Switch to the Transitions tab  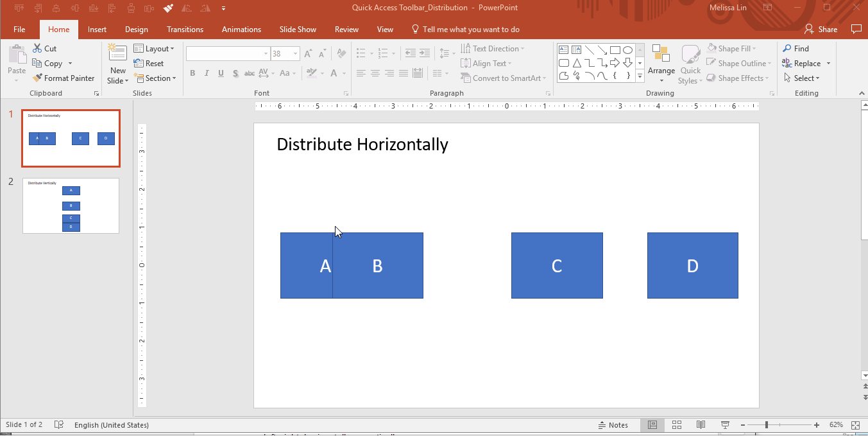185,30
